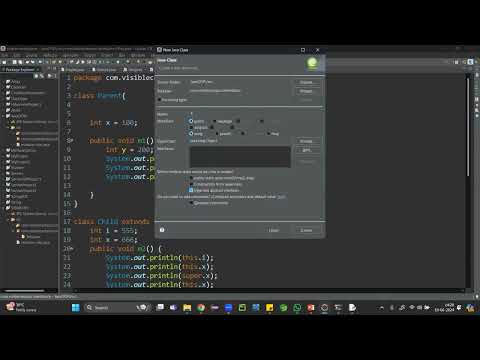Click Add next to the Interfaces list

click(306, 150)
